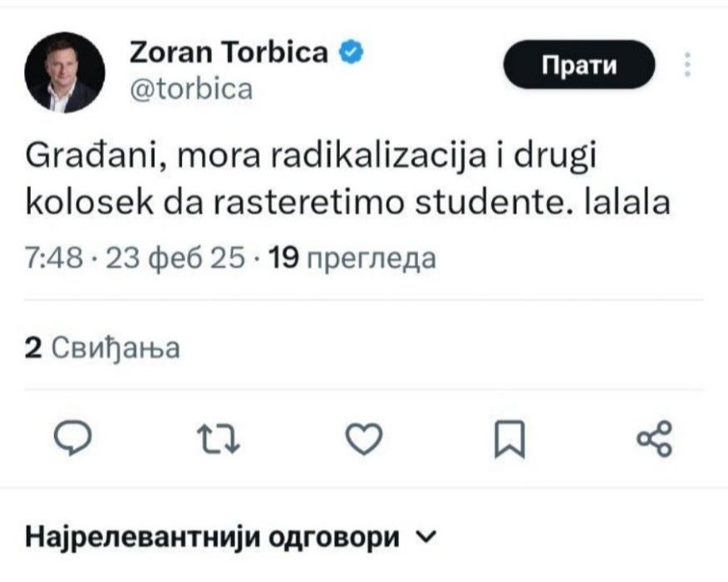Bookmark this tweet

[509, 439]
